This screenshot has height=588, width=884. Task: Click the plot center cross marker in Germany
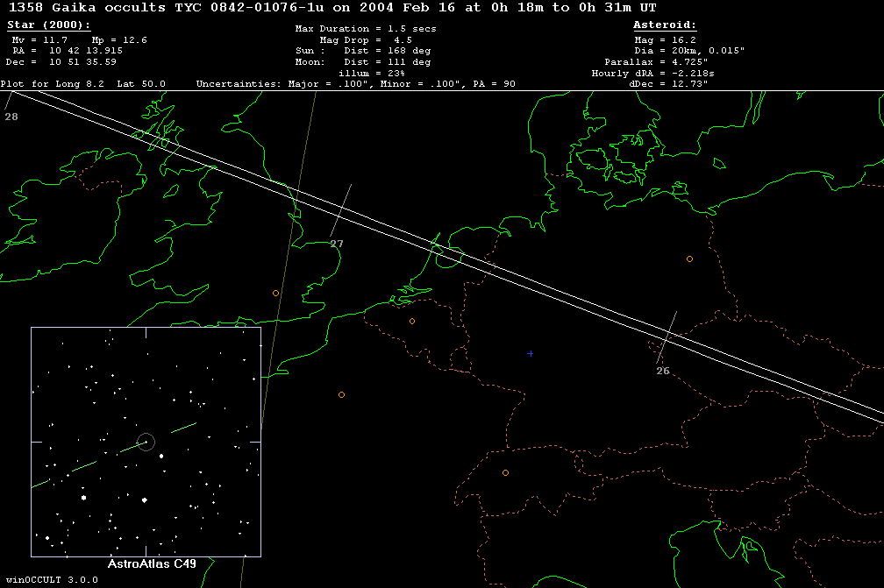(530, 353)
